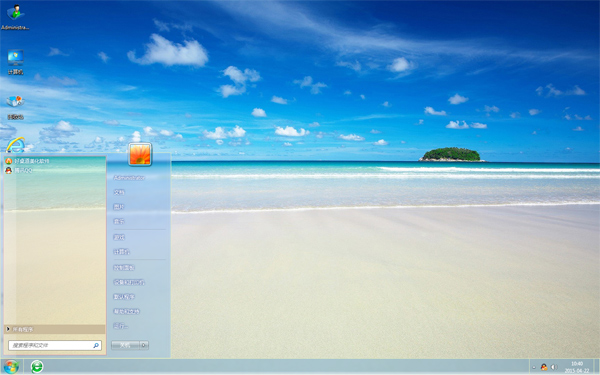Open 运行... (Run) from the Start menu
Viewport: 600px width, 375px height.
click(121, 326)
